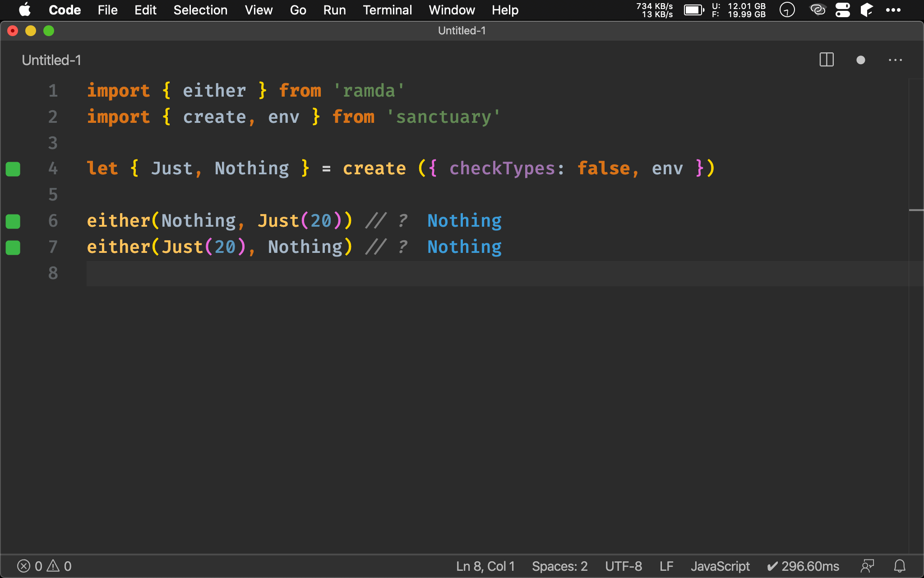Open VS Code Terminal menu
Viewport: 924px width, 578px height.
387,10
